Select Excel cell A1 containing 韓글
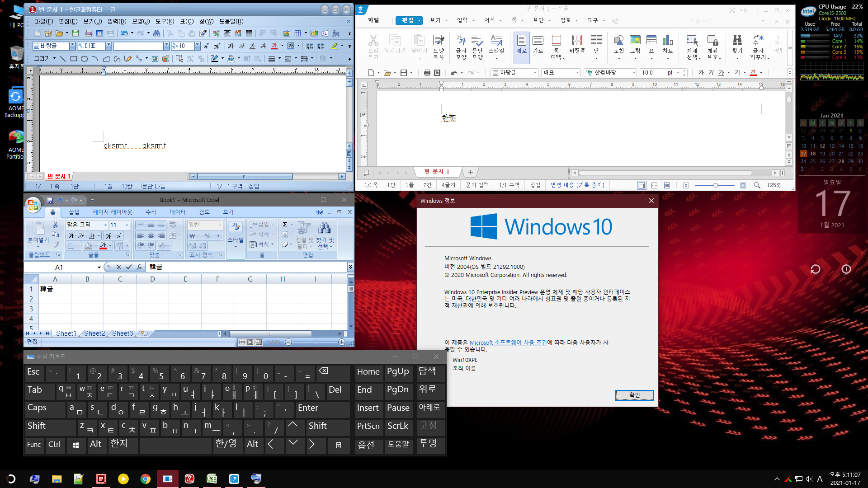 (x=55, y=289)
